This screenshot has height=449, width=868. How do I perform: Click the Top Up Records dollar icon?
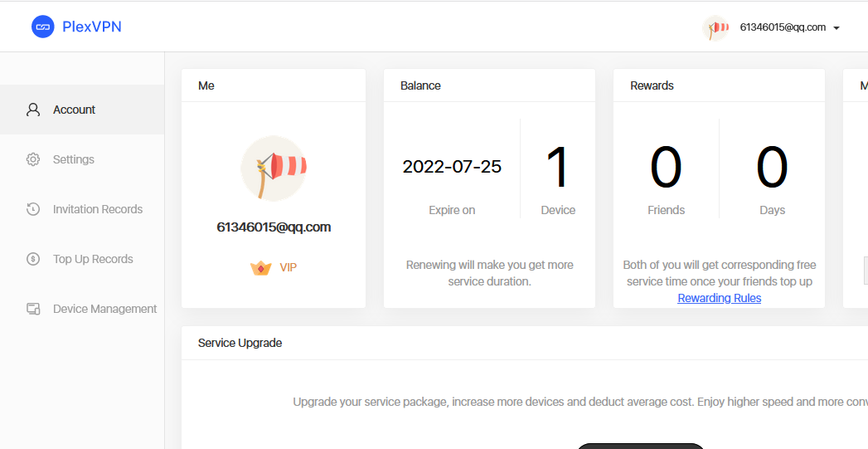33,259
